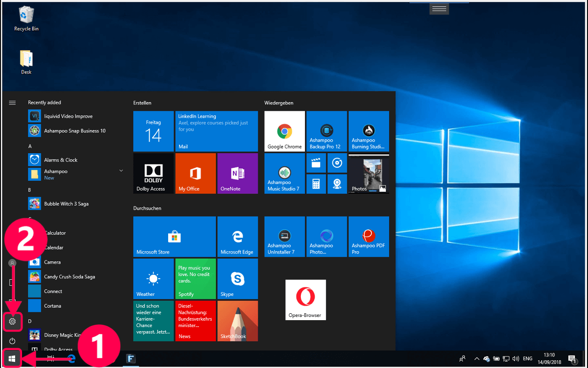Open Microsoft Edge from the taskbar
This screenshot has width=588, height=368.
click(72, 359)
